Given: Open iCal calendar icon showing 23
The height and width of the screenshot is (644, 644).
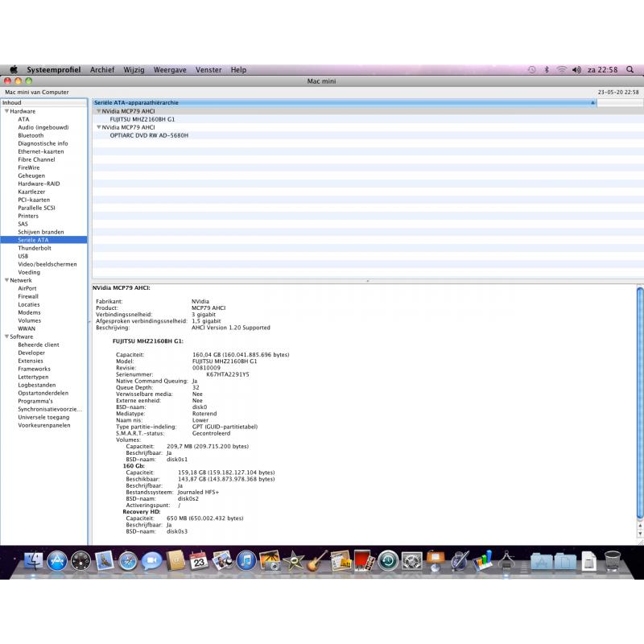Looking at the screenshot, I should tap(199, 561).
